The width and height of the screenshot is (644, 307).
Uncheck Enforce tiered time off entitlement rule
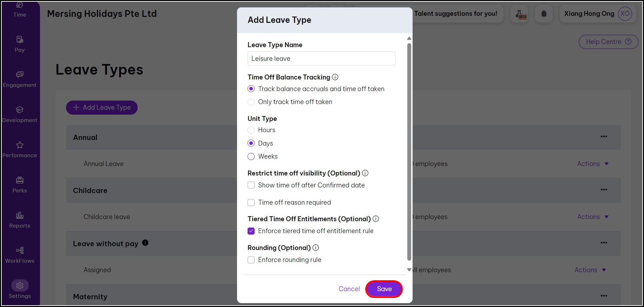click(x=251, y=231)
